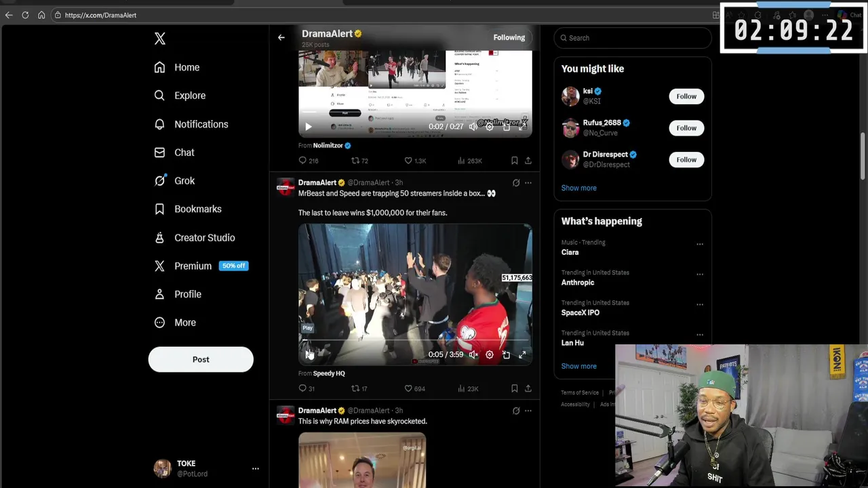Enter fullscreen on MrBeast video

coord(522,354)
